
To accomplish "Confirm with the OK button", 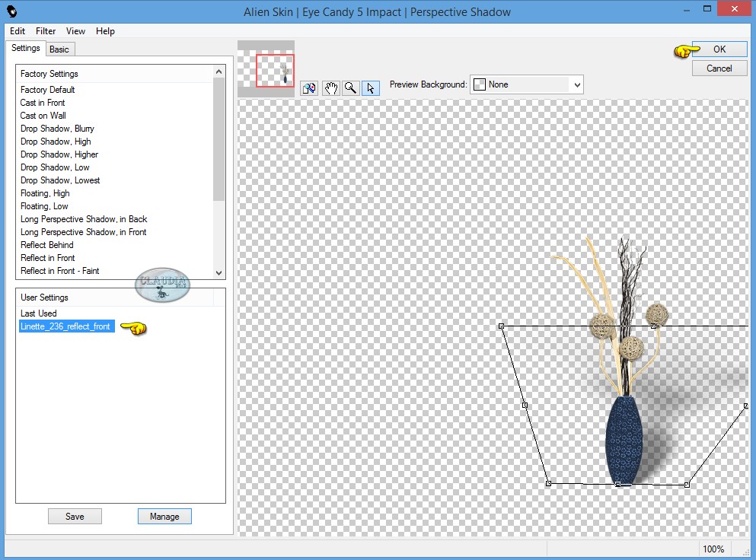I will pos(719,49).
